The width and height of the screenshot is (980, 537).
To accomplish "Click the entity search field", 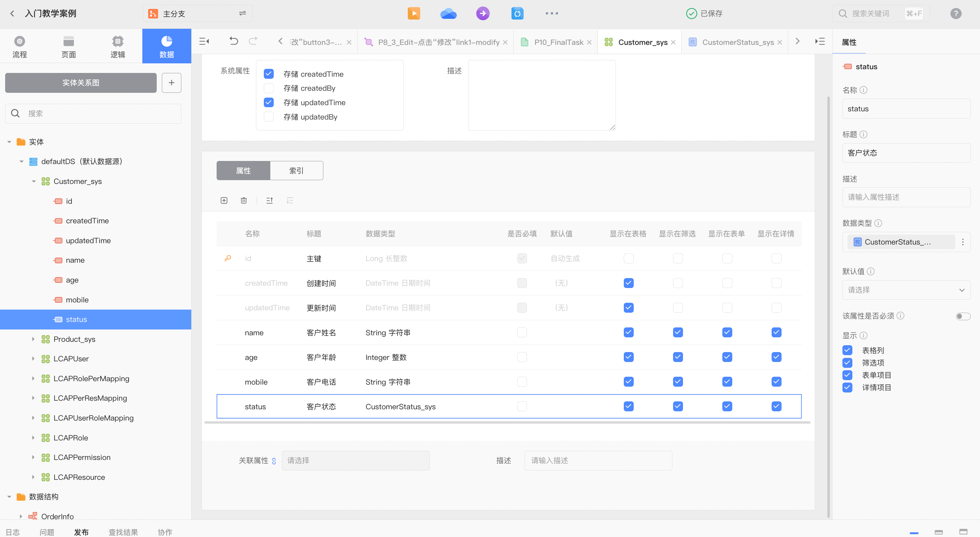I will [x=93, y=113].
